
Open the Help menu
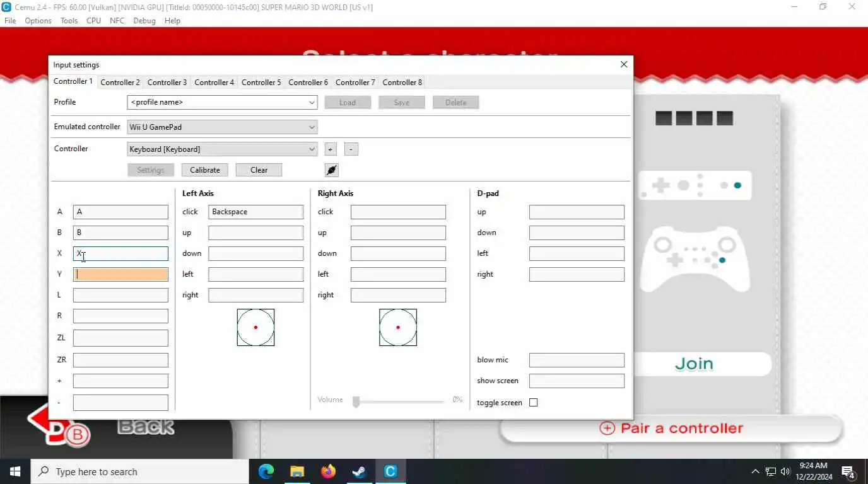[172, 20]
